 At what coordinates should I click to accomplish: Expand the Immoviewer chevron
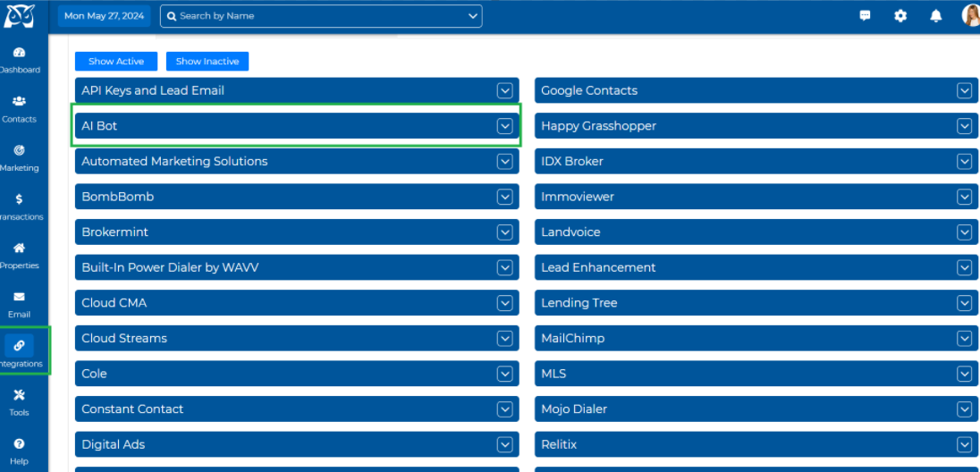click(964, 197)
